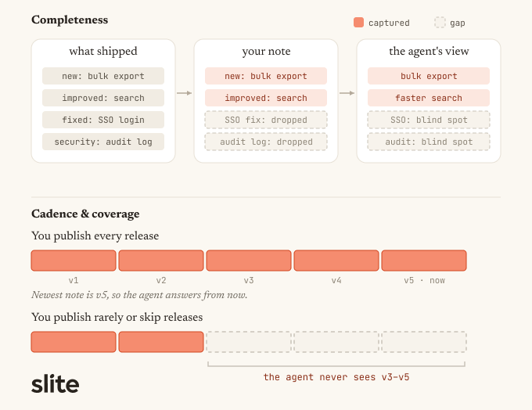Image resolution: width=532 pixels, height=410 pixels.
Task: Select the 'SSO: blind spot' chip
Action: (429, 120)
